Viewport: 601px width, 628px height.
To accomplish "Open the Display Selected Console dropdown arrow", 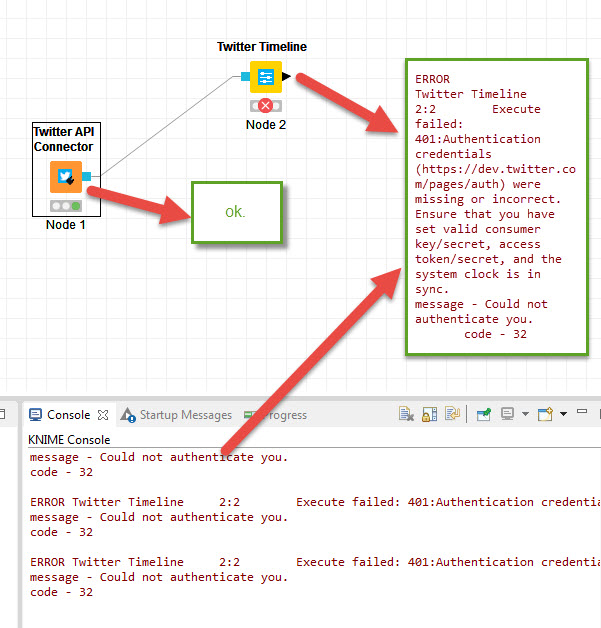I will click(x=523, y=414).
